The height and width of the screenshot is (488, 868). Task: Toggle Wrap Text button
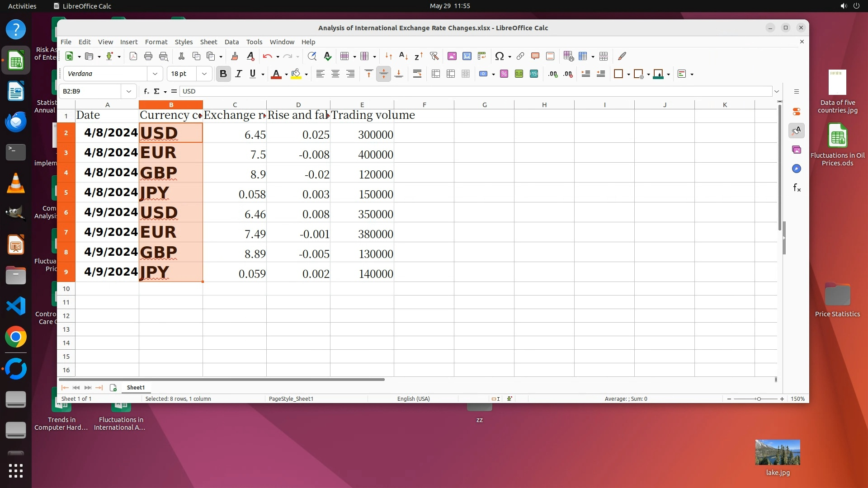click(417, 74)
